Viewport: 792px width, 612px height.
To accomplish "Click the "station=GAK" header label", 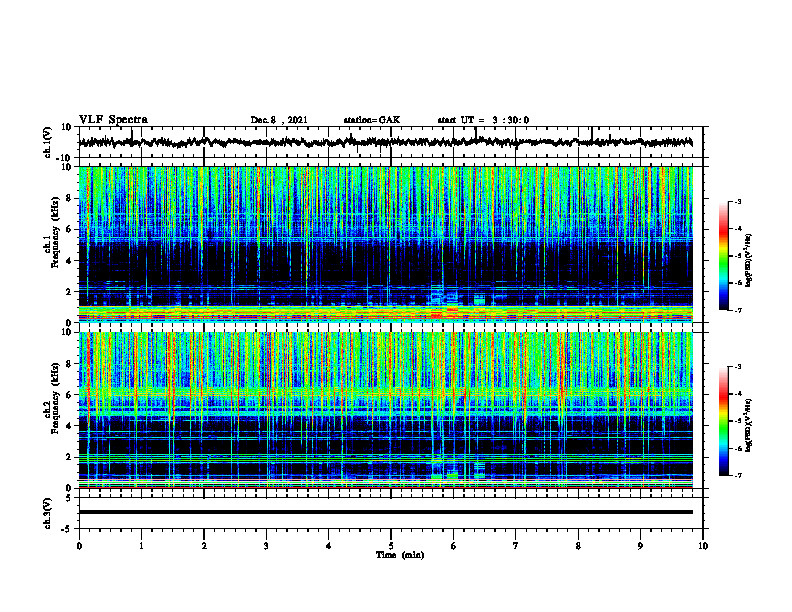I will (x=372, y=120).
